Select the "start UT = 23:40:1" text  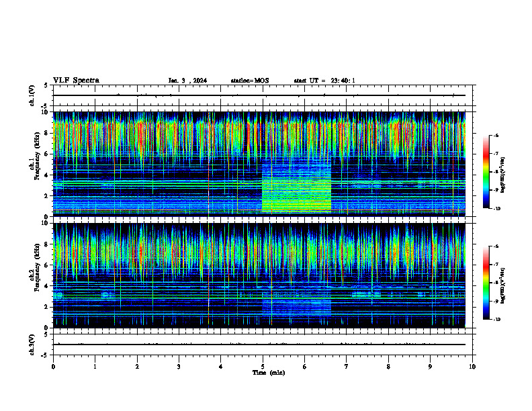324,81
